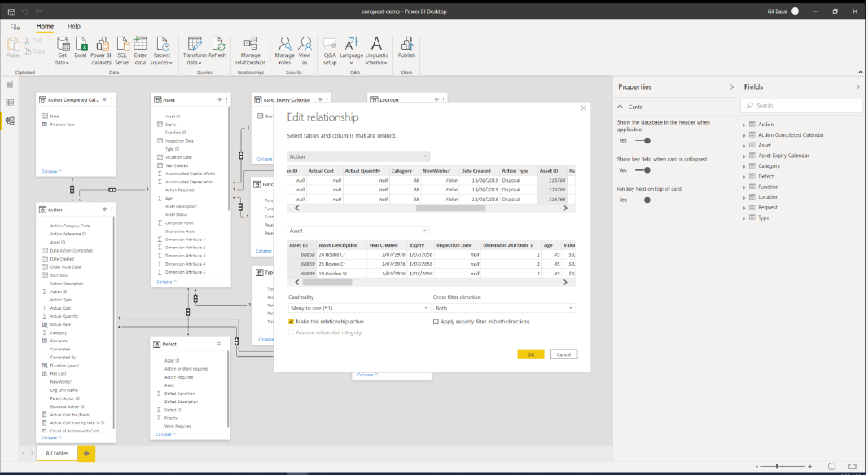Collapse the Asset table card
The height and width of the screenshot is (475, 868).
(167, 282)
